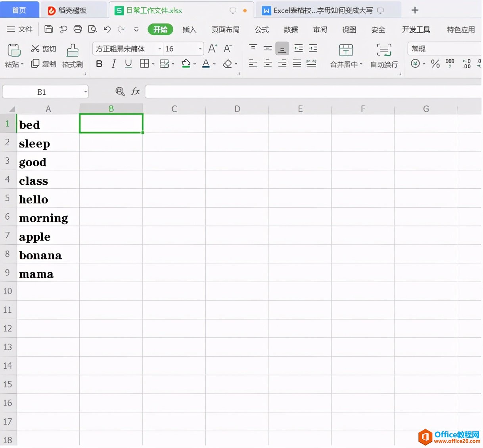Image resolution: width=483 pixels, height=448 pixels.
Task: Expand border style dropdown arrow
Action: pyautogui.click(x=153, y=64)
